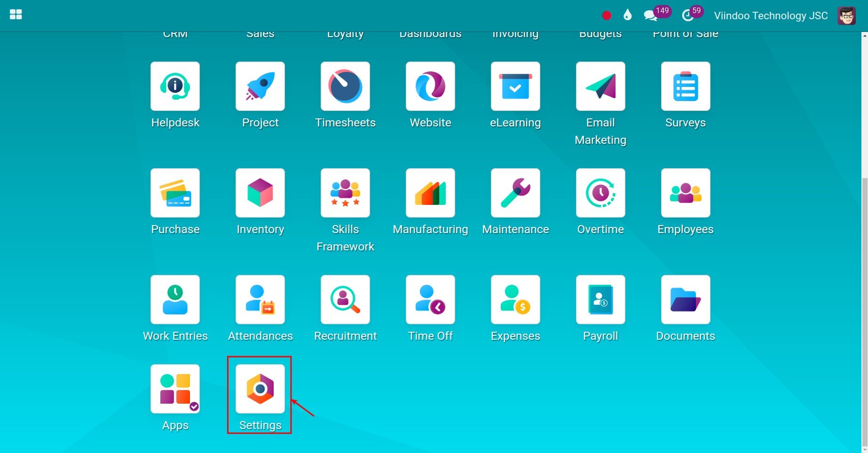
Task: Open the Helpdesk app
Action: [x=175, y=86]
